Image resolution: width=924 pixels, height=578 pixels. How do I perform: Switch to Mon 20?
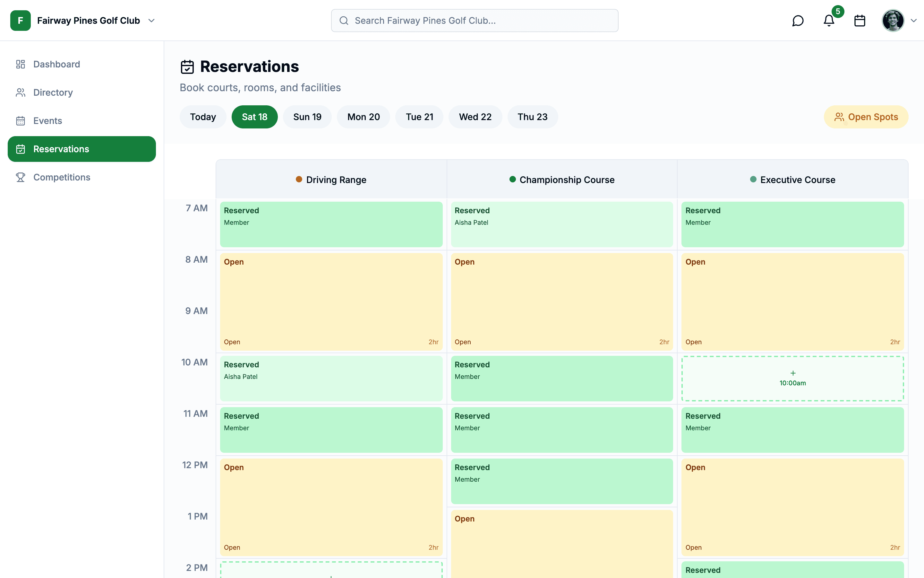(x=364, y=117)
